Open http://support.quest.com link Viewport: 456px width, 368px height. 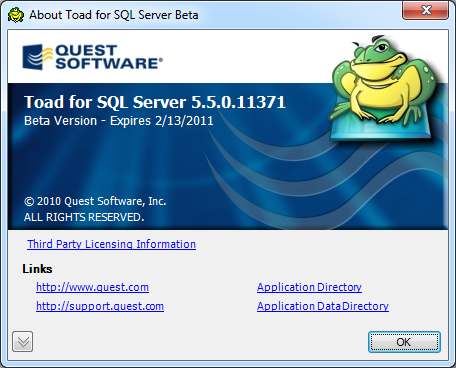tap(100, 306)
